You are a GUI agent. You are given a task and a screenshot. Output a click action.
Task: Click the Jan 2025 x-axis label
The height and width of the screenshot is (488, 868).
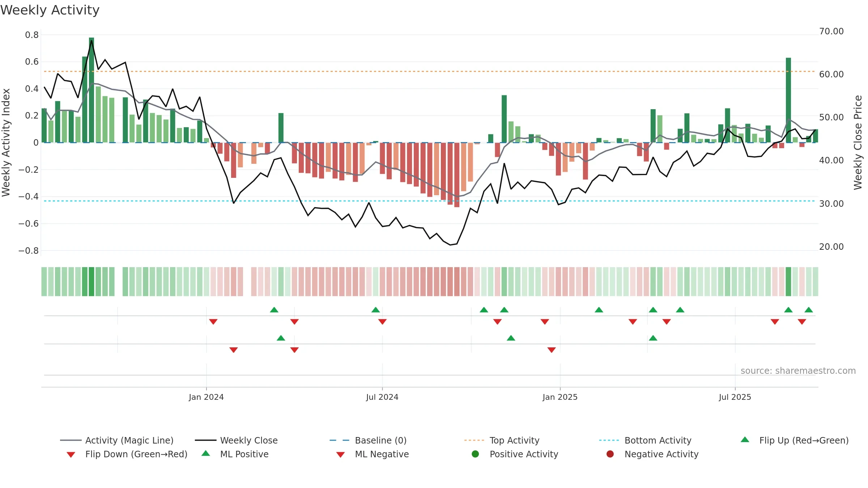(x=560, y=397)
